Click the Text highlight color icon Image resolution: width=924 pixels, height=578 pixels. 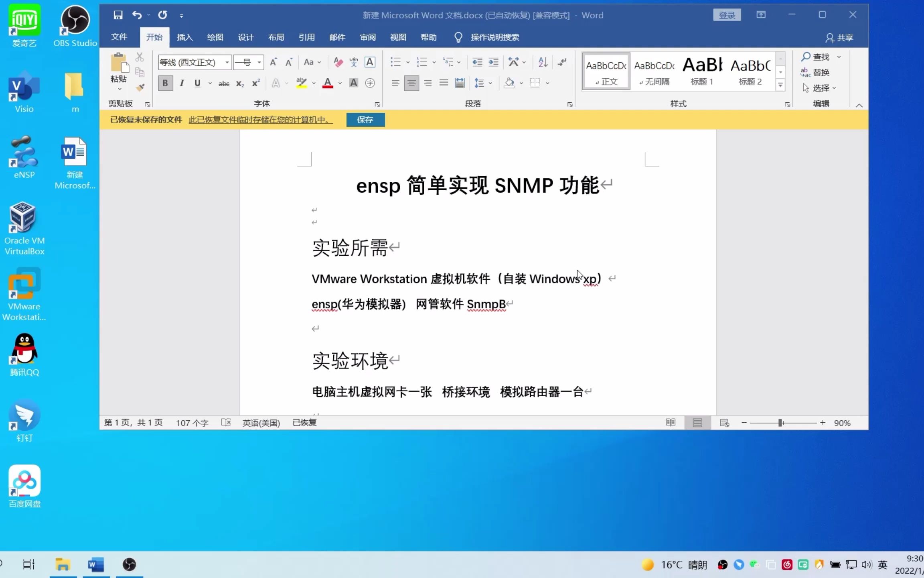click(301, 83)
